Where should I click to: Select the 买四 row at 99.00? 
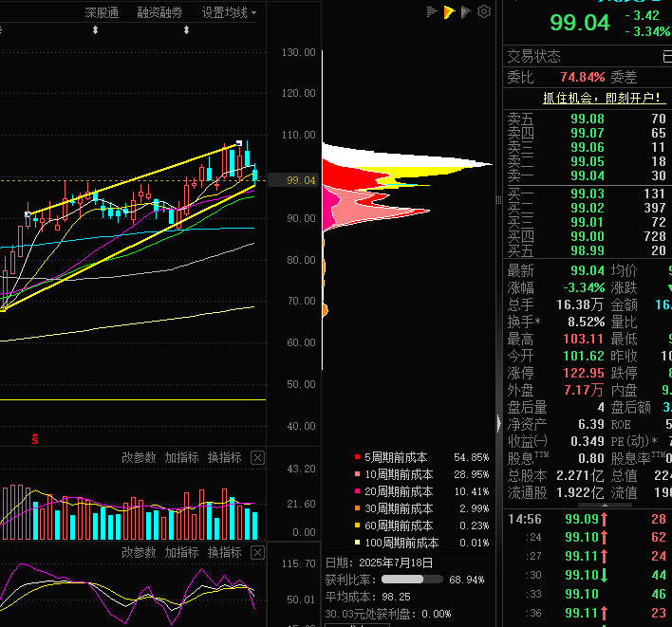click(588, 236)
